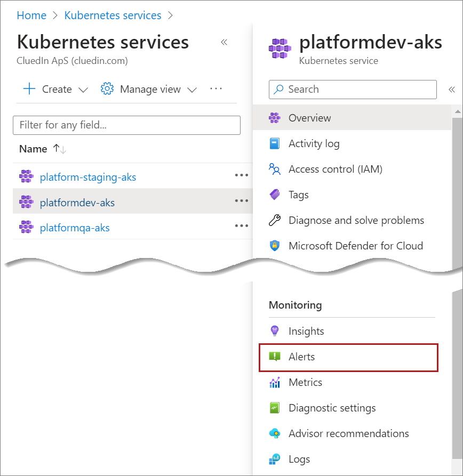Open the platform-staging-aks service link

point(88,177)
